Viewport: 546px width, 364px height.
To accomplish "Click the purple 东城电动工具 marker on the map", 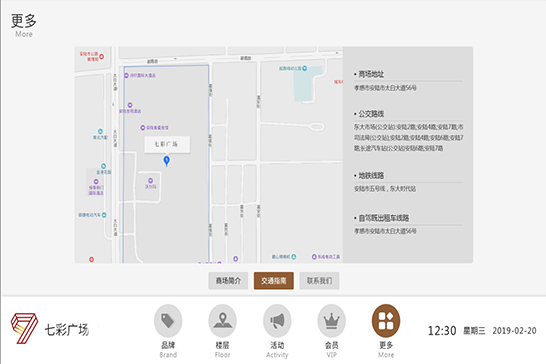I will coord(314,257).
